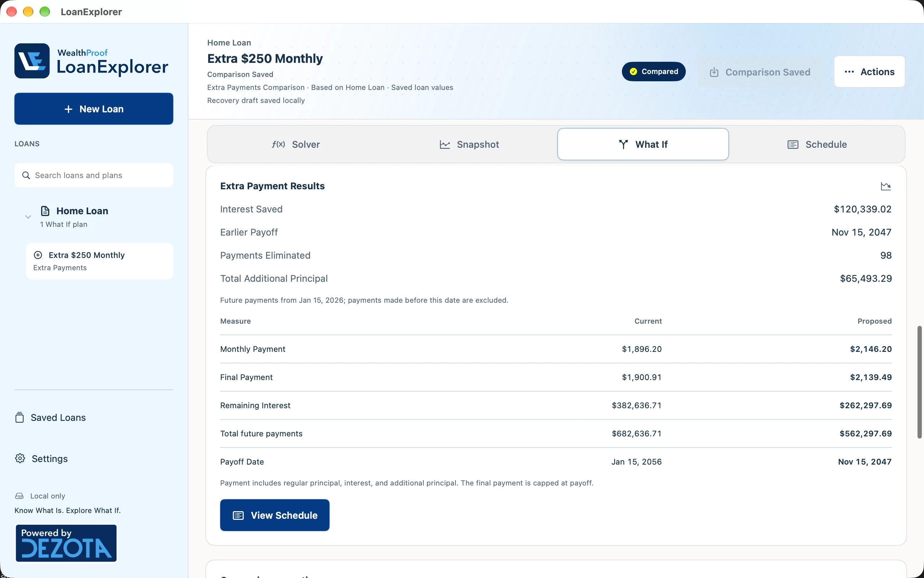Click the Powered by Dezota badge
This screenshot has width=924, height=578.
66,543
